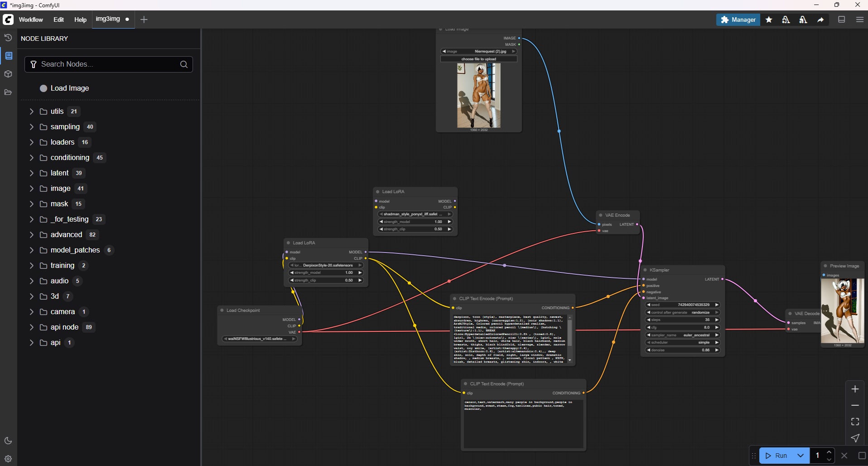Screen dimensions: 868x466
Task: Collapse Load LoRA shadman node title dot
Action: (x=378, y=192)
